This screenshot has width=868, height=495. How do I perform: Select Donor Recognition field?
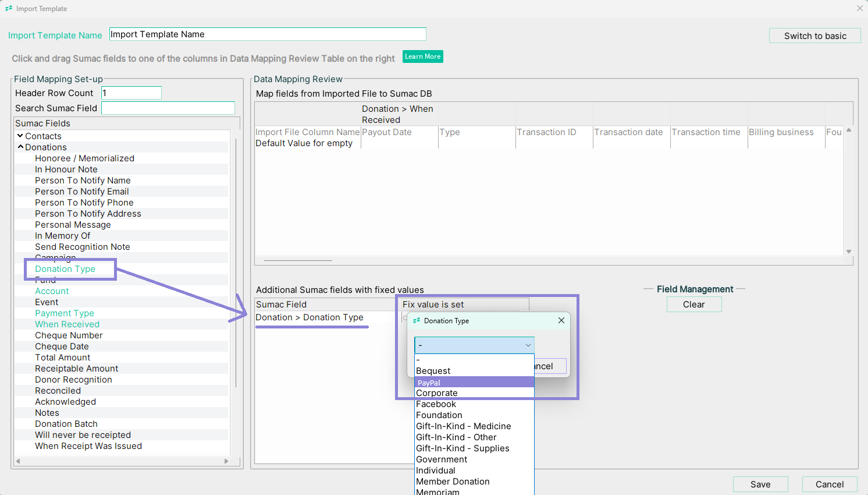(73, 380)
